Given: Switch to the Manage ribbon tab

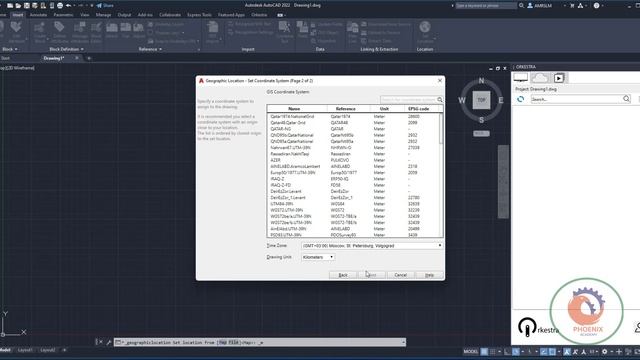Looking at the screenshot, I should tap(103, 15).
